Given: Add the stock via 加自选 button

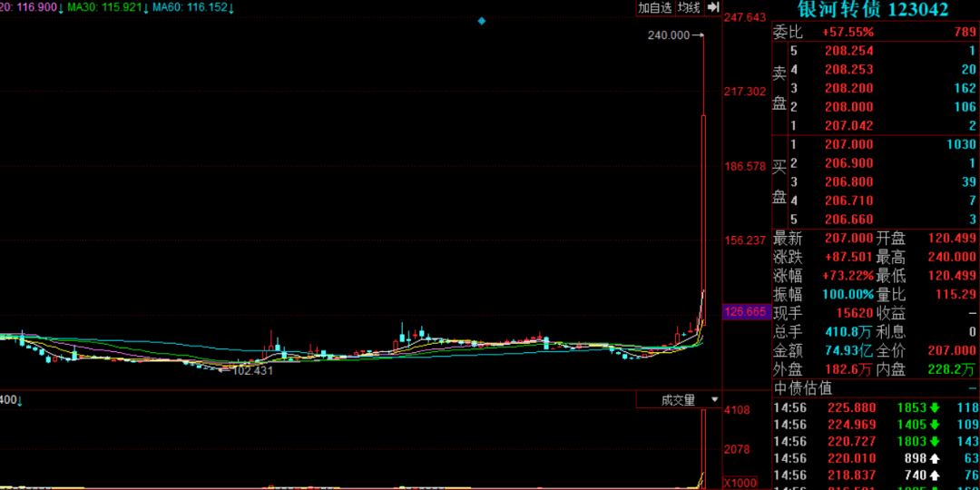Looking at the screenshot, I should tap(655, 7).
